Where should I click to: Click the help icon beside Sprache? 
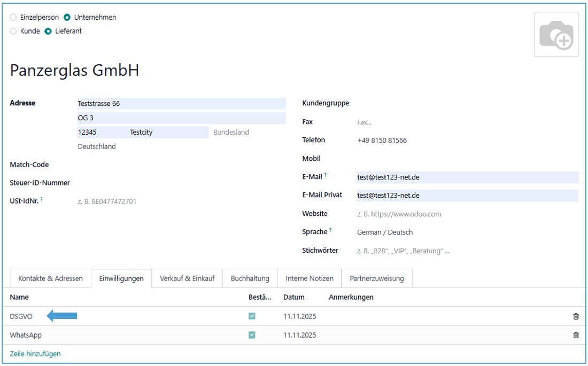[x=329, y=231]
